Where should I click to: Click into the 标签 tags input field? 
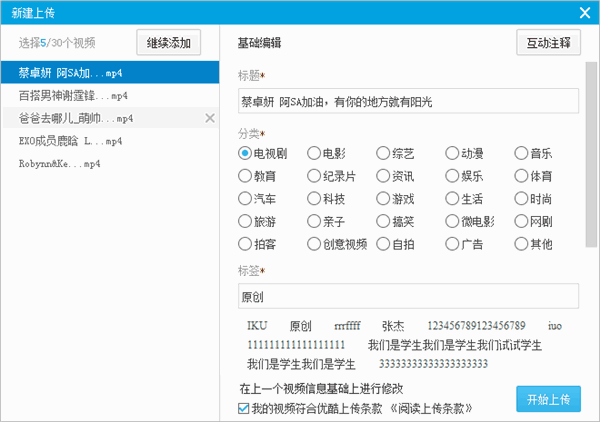408,296
